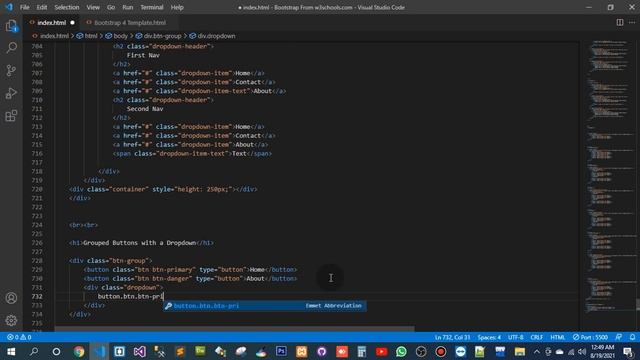Open the File menu
This screenshot has width=640, height=360.
tap(24, 7)
